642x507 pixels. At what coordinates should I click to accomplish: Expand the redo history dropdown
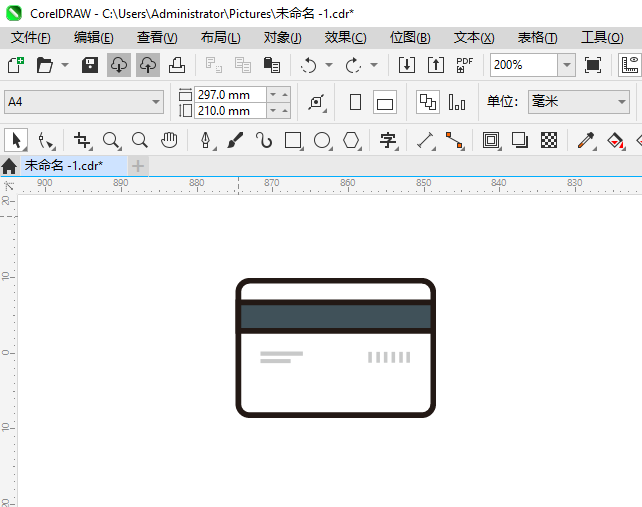coord(374,65)
